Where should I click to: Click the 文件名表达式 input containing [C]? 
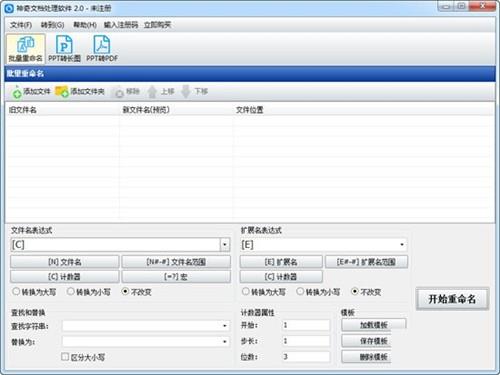click(115, 245)
